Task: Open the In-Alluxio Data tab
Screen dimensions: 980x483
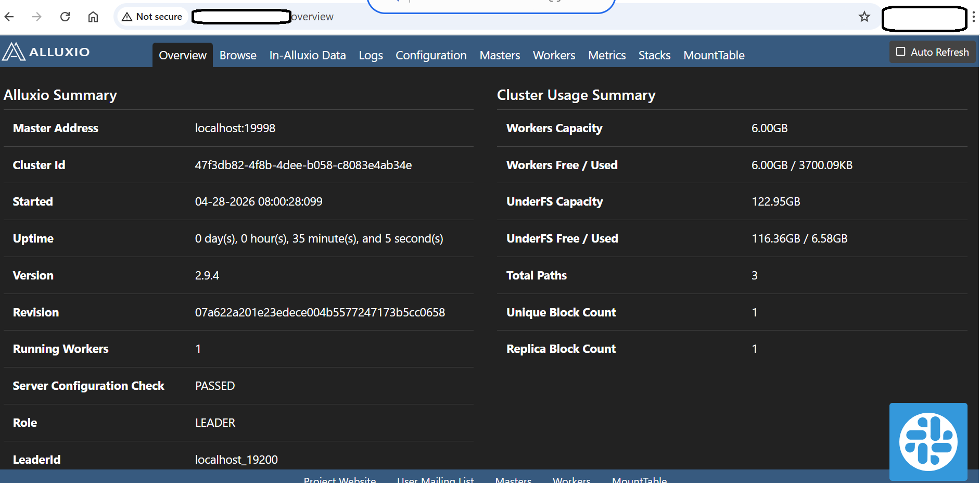Action: [308, 55]
